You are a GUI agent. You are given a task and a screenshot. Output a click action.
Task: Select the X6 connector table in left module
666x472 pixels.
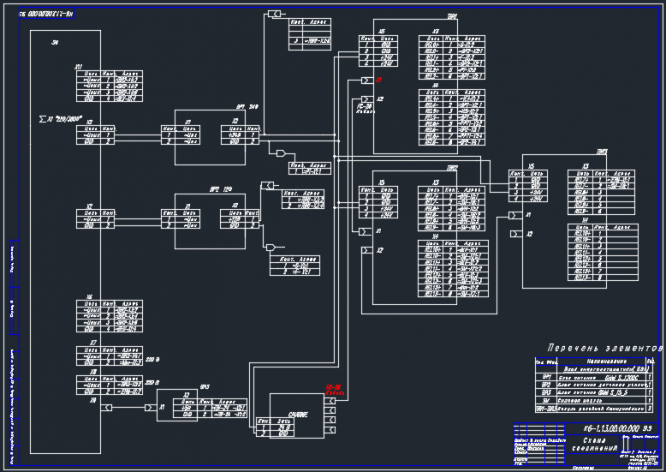coord(109,317)
